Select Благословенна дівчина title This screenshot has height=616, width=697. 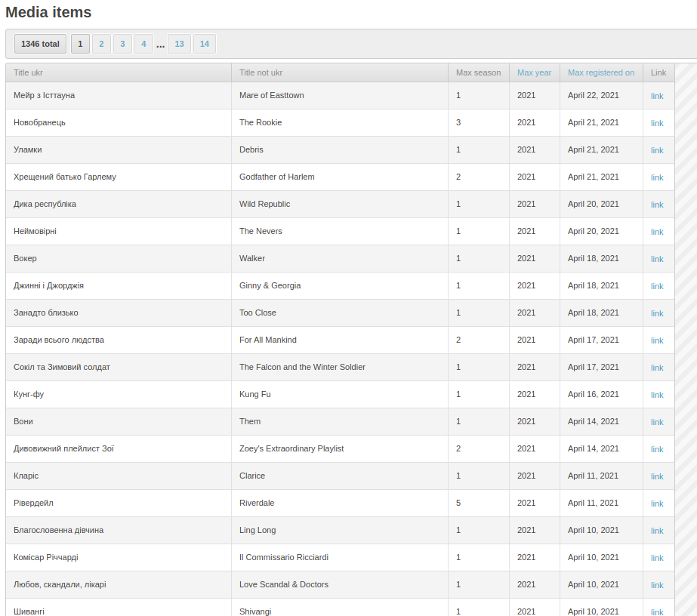tap(58, 530)
